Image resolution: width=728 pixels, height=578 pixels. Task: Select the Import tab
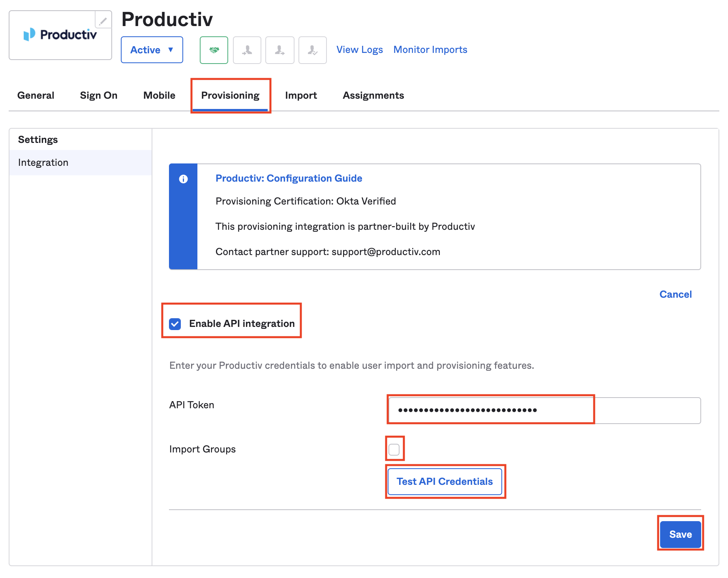point(301,96)
